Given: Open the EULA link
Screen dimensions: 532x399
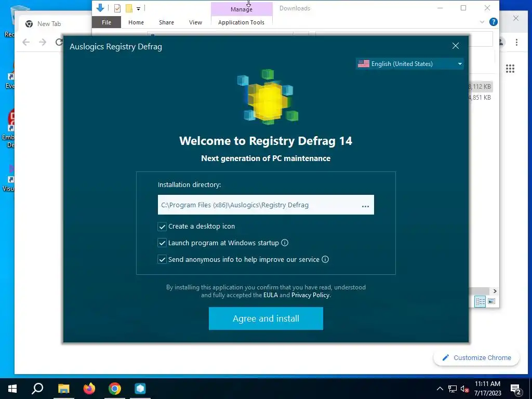Looking at the screenshot, I should 270,295.
